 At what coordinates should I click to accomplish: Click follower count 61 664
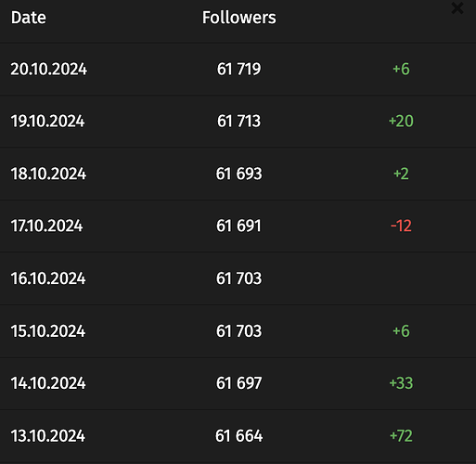[x=238, y=435]
